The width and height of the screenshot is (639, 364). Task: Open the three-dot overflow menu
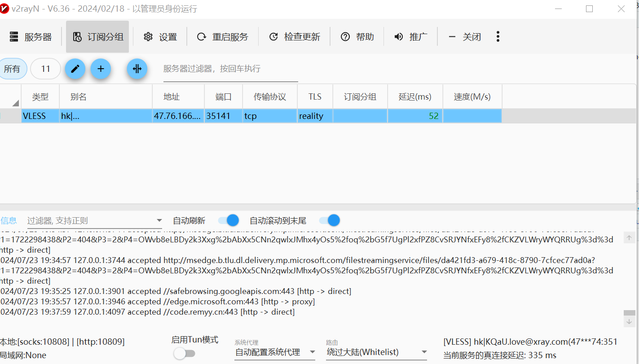(498, 37)
